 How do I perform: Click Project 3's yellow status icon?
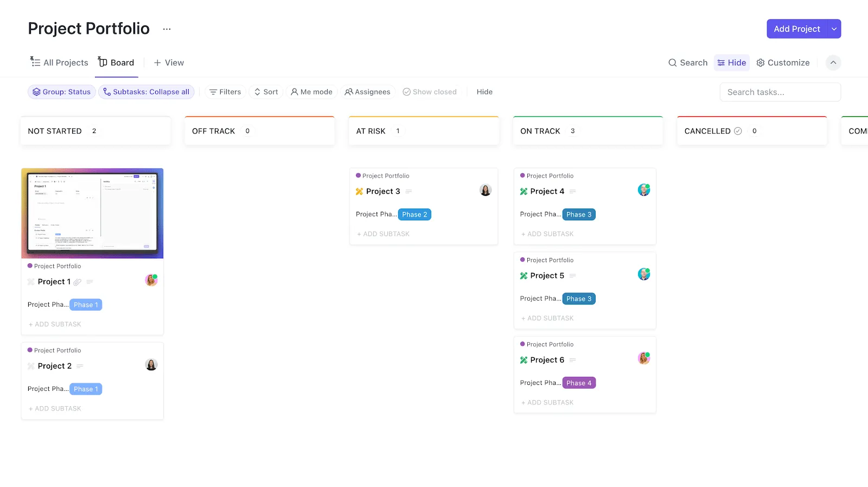359,191
